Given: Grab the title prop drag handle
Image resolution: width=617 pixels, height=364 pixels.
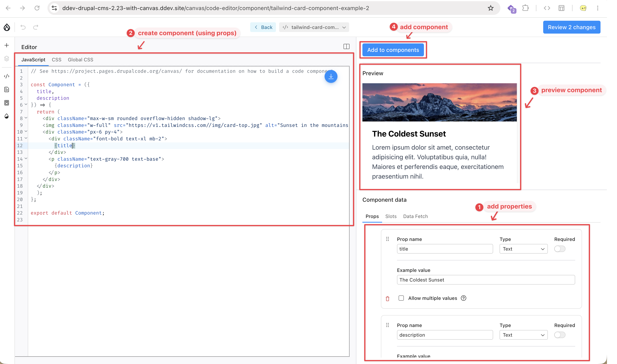Looking at the screenshot, I should pyautogui.click(x=388, y=239).
